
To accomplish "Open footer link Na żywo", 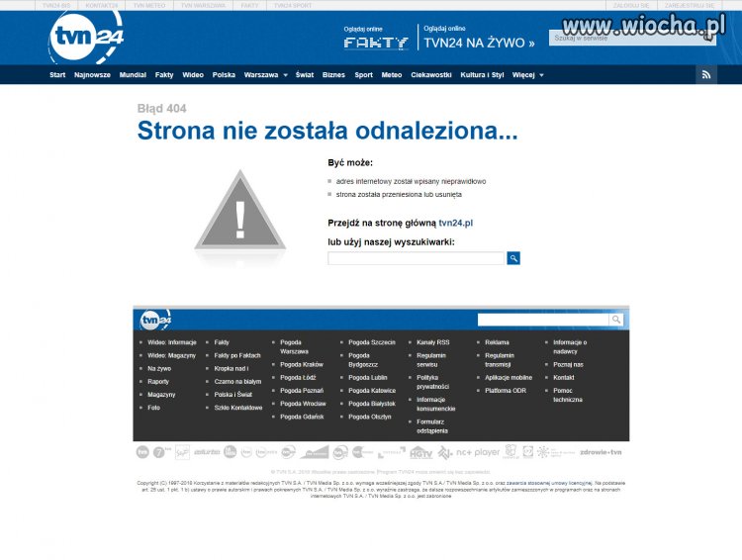I will pos(159,368).
